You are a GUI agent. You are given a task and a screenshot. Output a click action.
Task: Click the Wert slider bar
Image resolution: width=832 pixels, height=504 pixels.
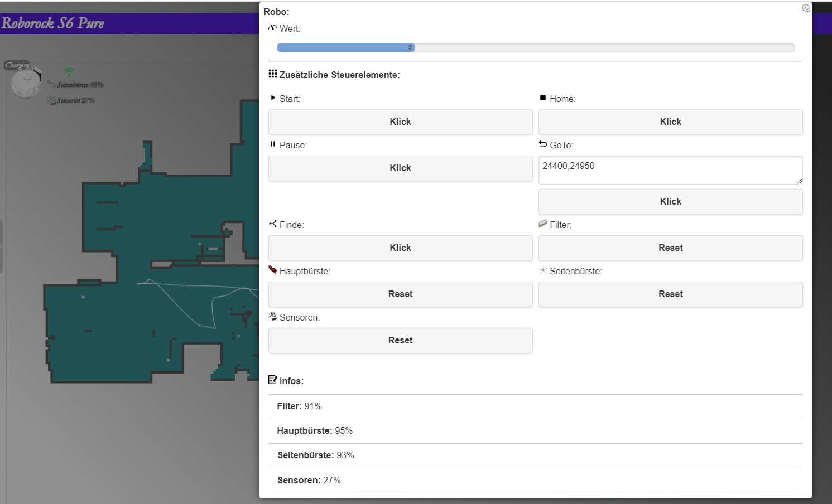pyautogui.click(x=535, y=48)
